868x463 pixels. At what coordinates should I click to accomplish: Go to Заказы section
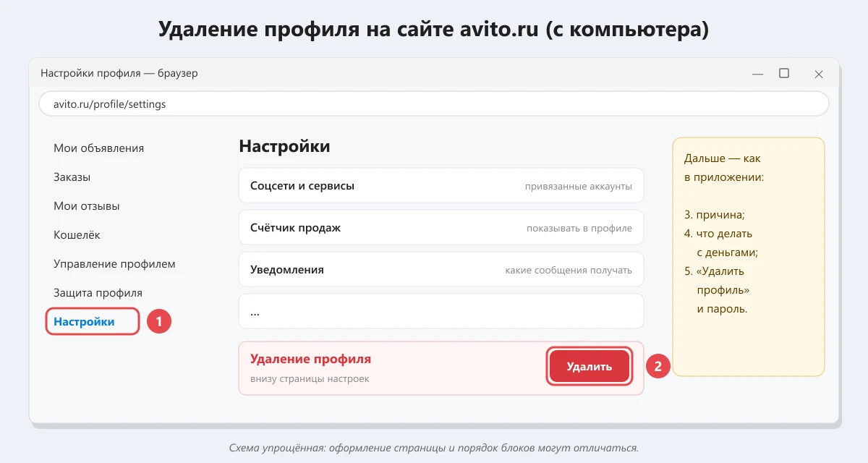(72, 177)
